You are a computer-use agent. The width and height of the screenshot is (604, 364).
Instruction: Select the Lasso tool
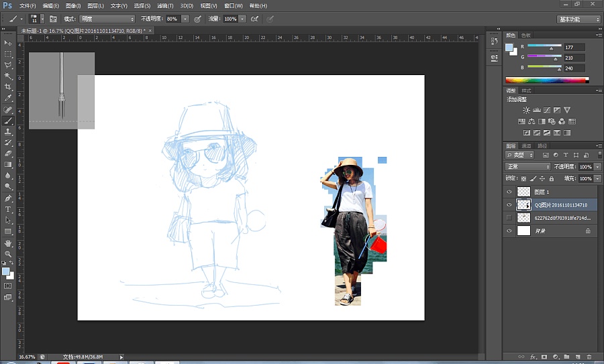click(x=7, y=65)
